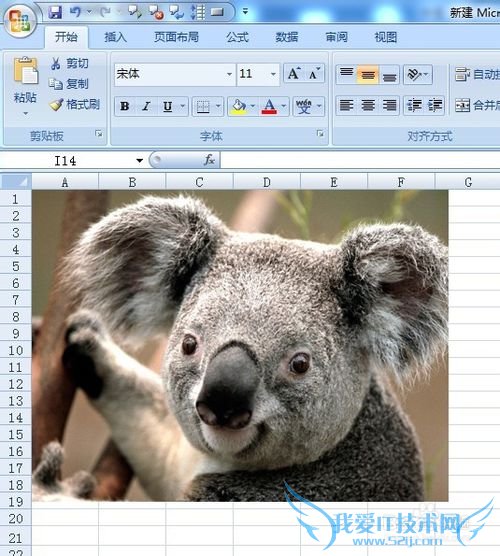This screenshot has width=500, height=556.
Task: Increase font size with large A
Action: pos(294,73)
